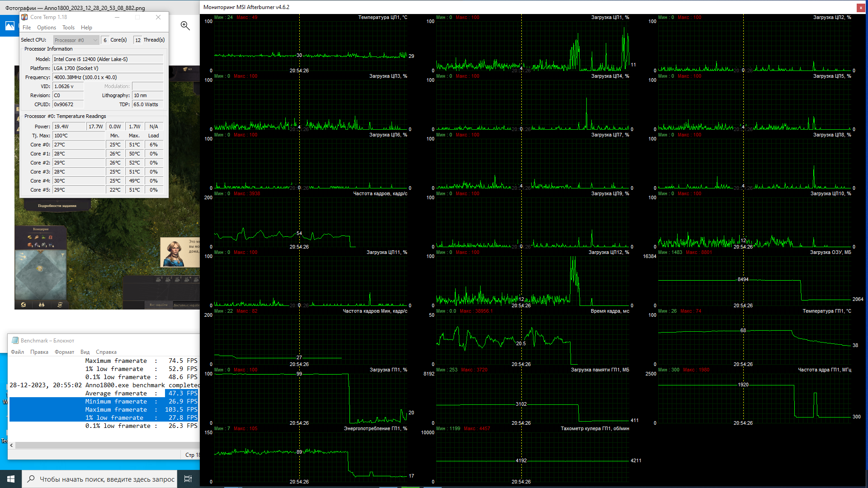The image size is (868, 488).
Task: Click the Notepad icon in Benchmark title bar
Action: (x=15, y=341)
